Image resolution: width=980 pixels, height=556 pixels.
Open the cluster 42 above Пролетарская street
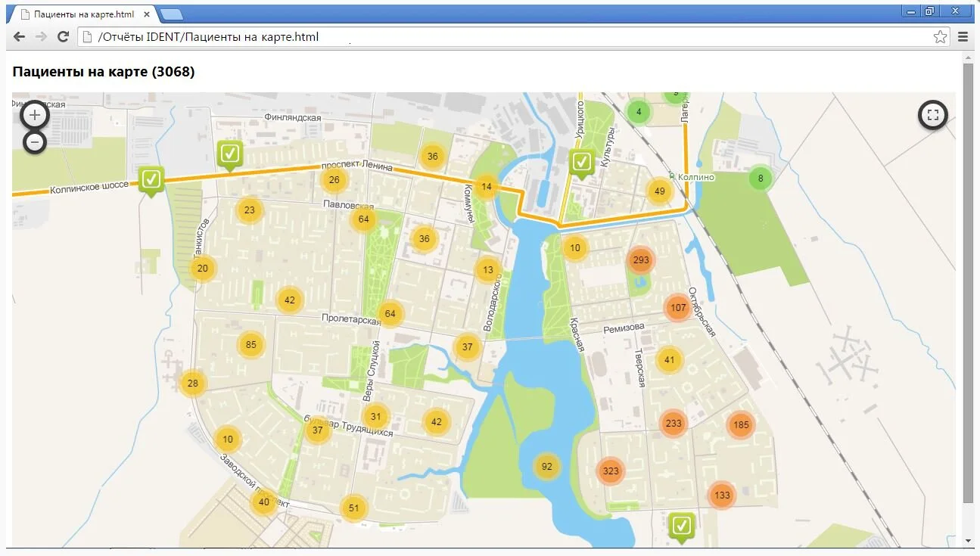pyautogui.click(x=289, y=300)
